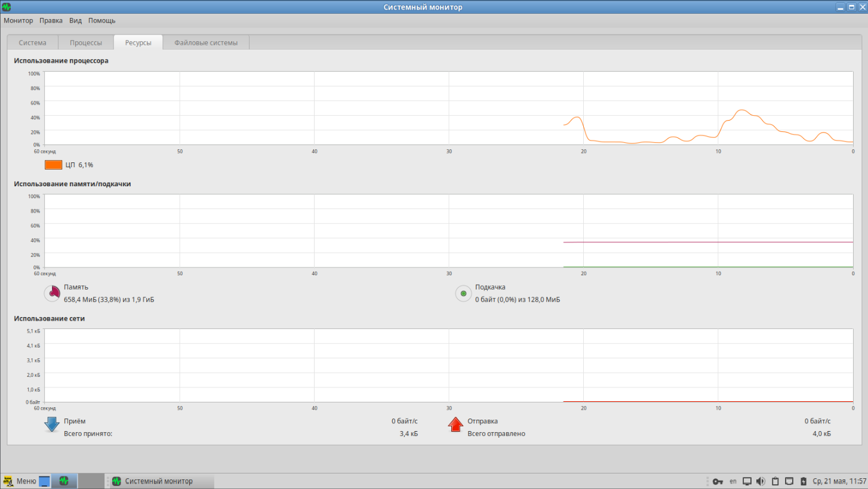This screenshot has width=868, height=489.
Task: Click the 3,4 кБ total received value
Action: coord(408,433)
